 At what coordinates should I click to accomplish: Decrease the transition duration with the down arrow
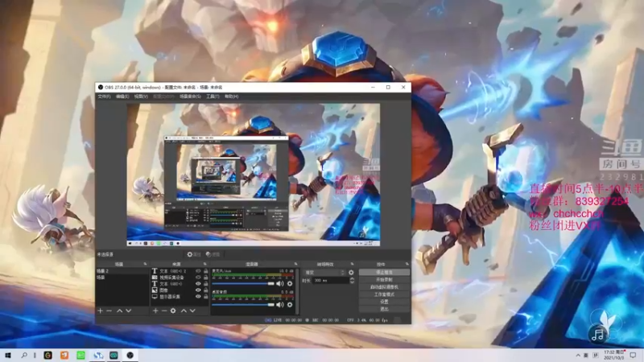point(352,282)
